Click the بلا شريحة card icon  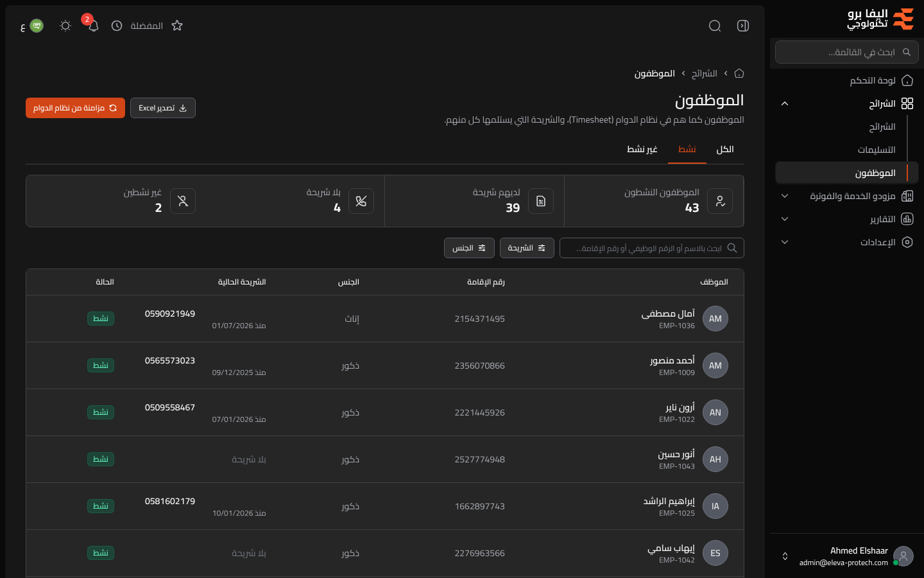(361, 201)
